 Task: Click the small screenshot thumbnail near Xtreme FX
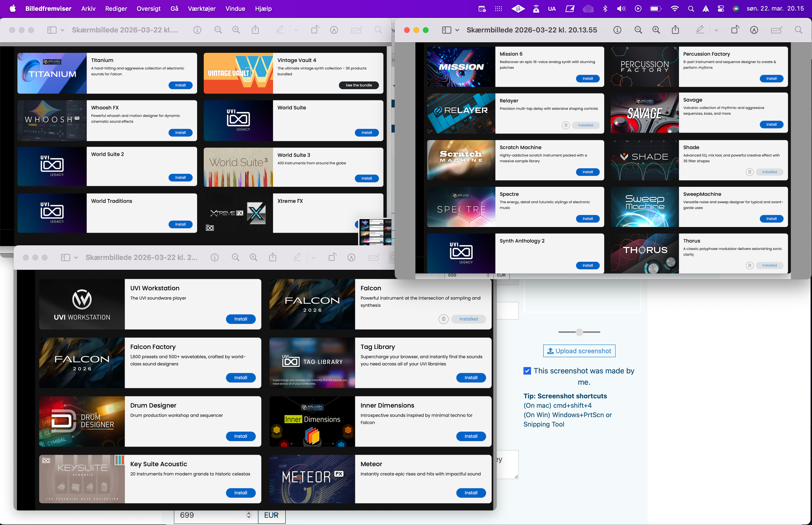click(375, 231)
